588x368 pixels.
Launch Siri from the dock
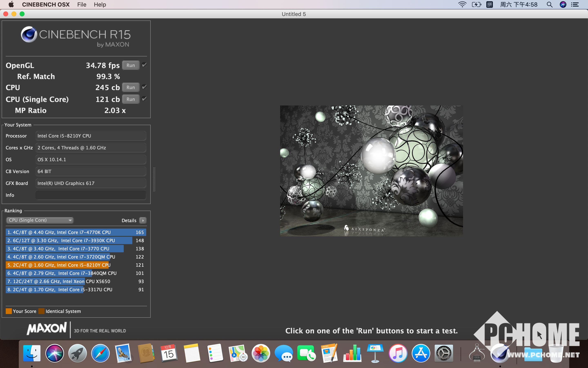click(x=55, y=353)
